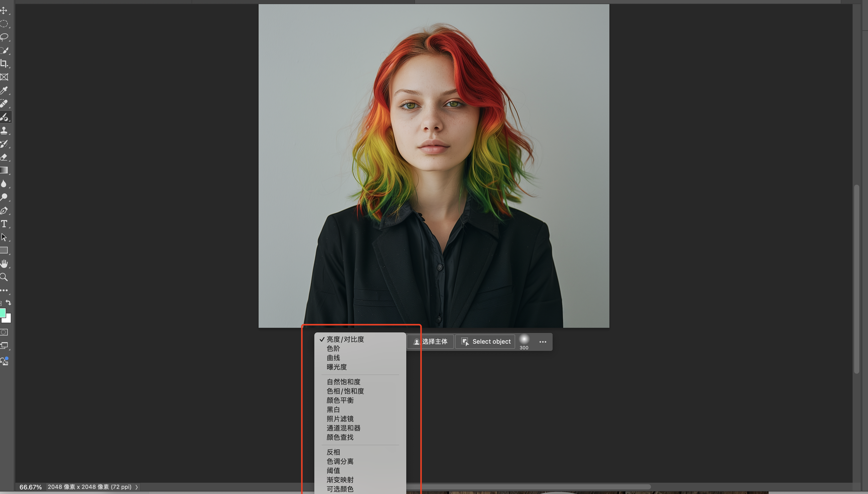
Task: Select checked 亮度/对比度 menu entry
Action: coord(345,339)
